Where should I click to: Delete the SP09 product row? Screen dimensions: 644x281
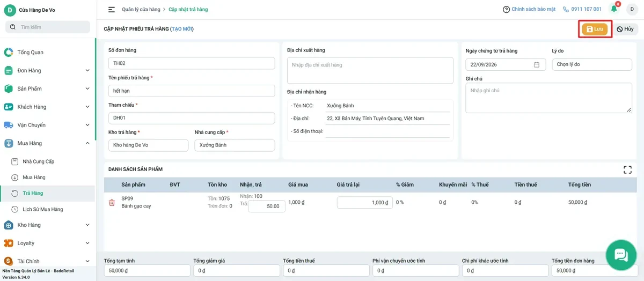coord(112,203)
